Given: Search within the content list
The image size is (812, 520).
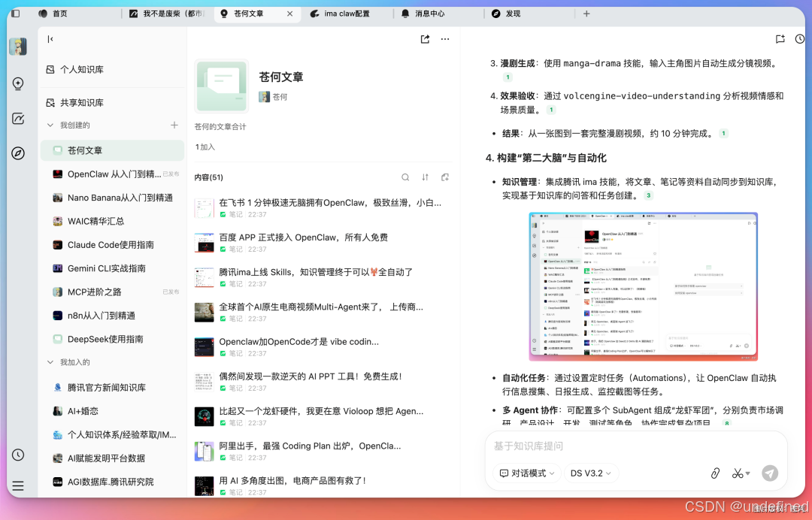Looking at the screenshot, I should (x=405, y=177).
